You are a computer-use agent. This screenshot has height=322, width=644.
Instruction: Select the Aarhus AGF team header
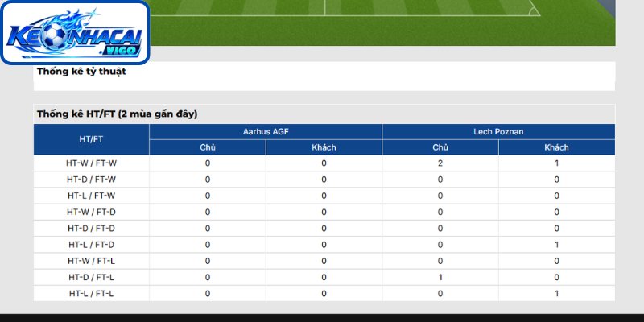[266, 131]
